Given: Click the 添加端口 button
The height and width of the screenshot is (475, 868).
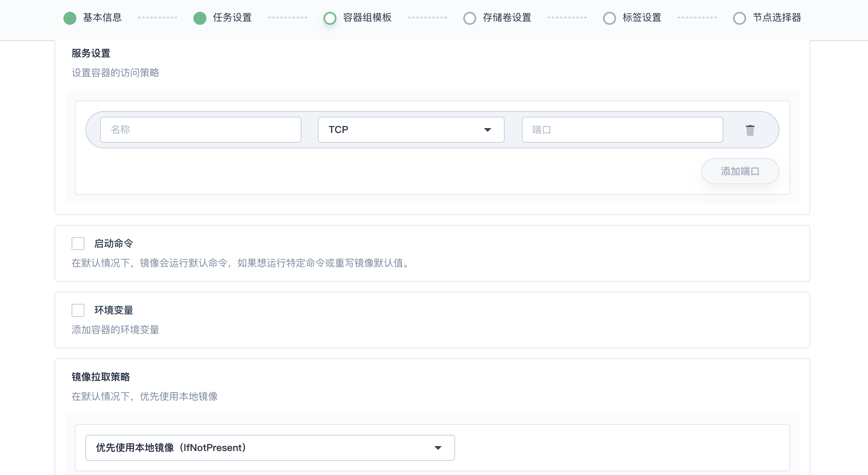Looking at the screenshot, I should coord(740,171).
